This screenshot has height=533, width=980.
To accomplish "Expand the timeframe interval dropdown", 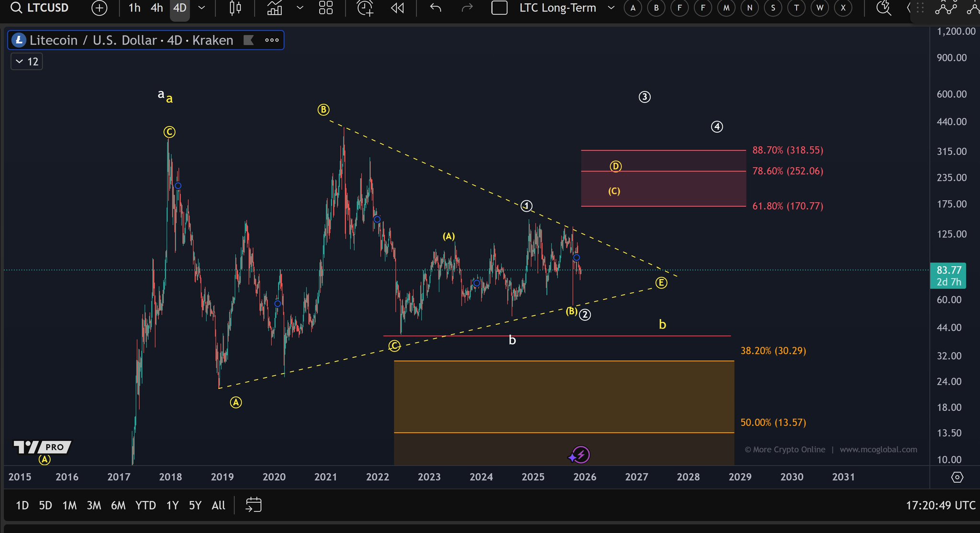I will tap(202, 8).
